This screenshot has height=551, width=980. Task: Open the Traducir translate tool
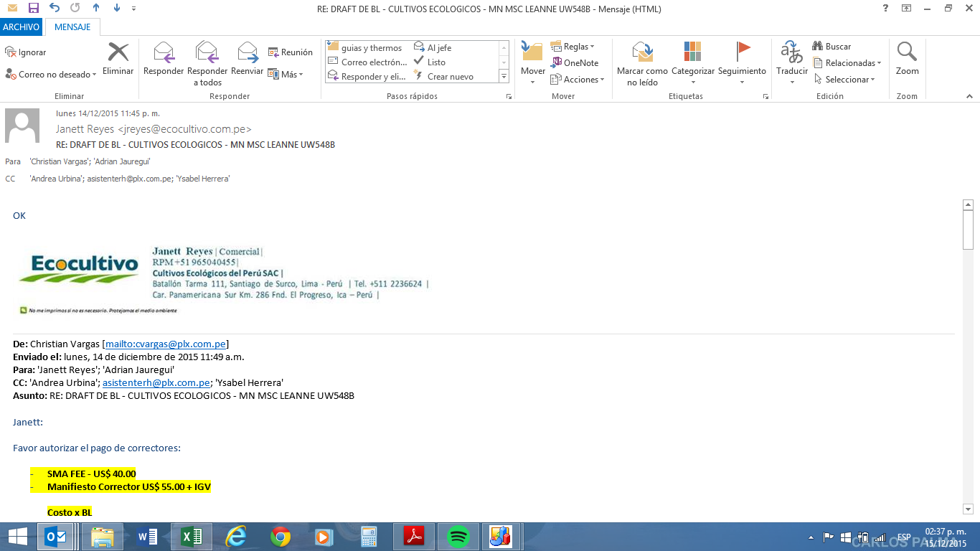coord(792,53)
